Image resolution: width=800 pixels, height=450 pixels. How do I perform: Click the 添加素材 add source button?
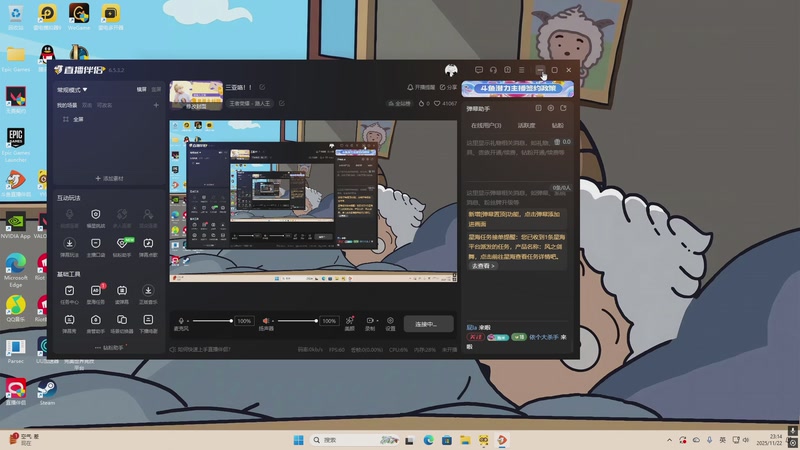coord(110,179)
